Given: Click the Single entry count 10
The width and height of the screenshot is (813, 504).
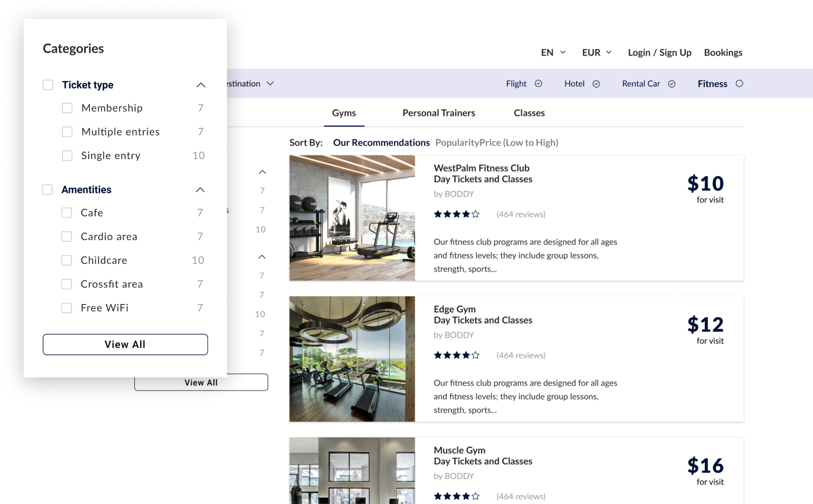Looking at the screenshot, I should click(199, 156).
